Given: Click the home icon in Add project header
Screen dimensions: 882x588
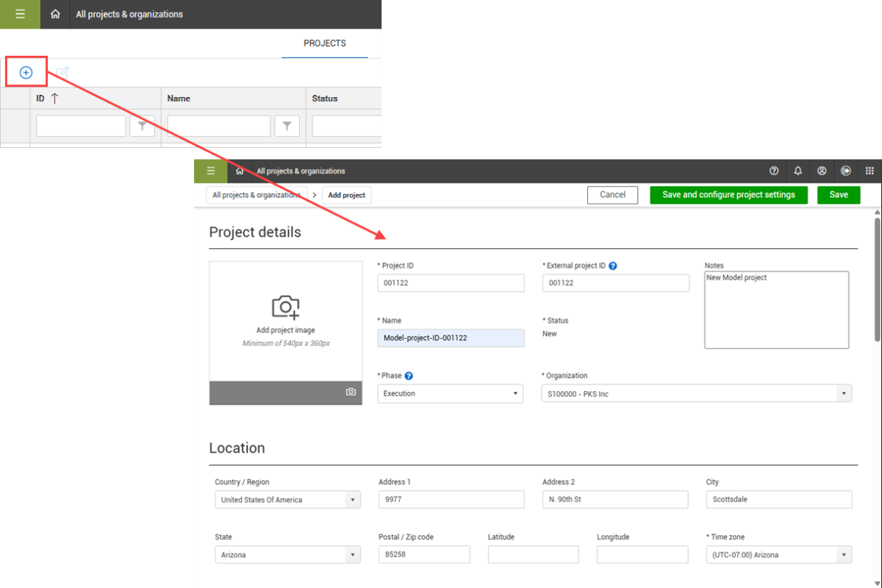Looking at the screenshot, I should tap(240, 171).
